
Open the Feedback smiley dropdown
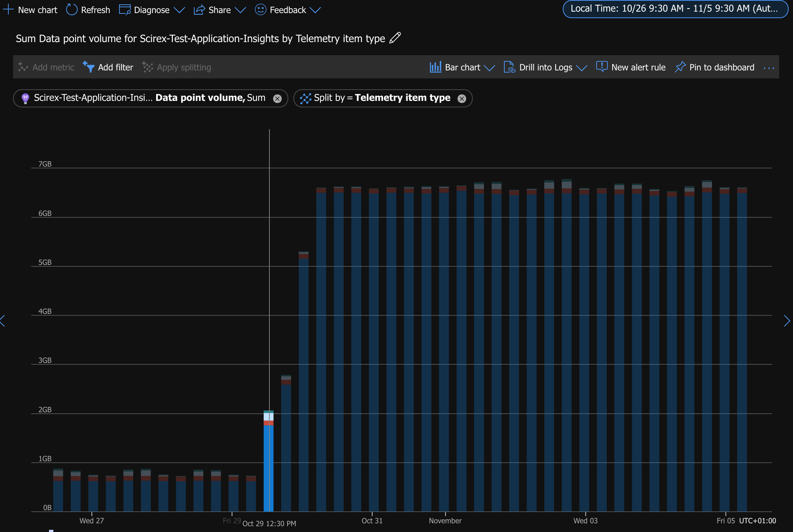[x=288, y=10]
